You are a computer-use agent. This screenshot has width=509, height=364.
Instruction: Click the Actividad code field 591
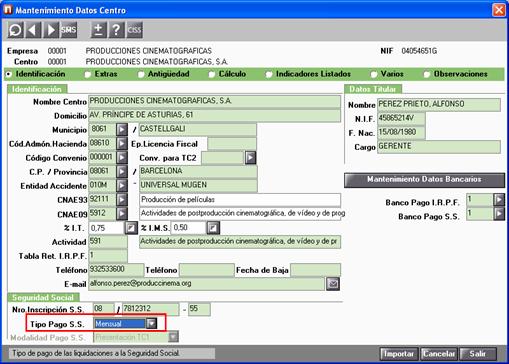(x=108, y=242)
